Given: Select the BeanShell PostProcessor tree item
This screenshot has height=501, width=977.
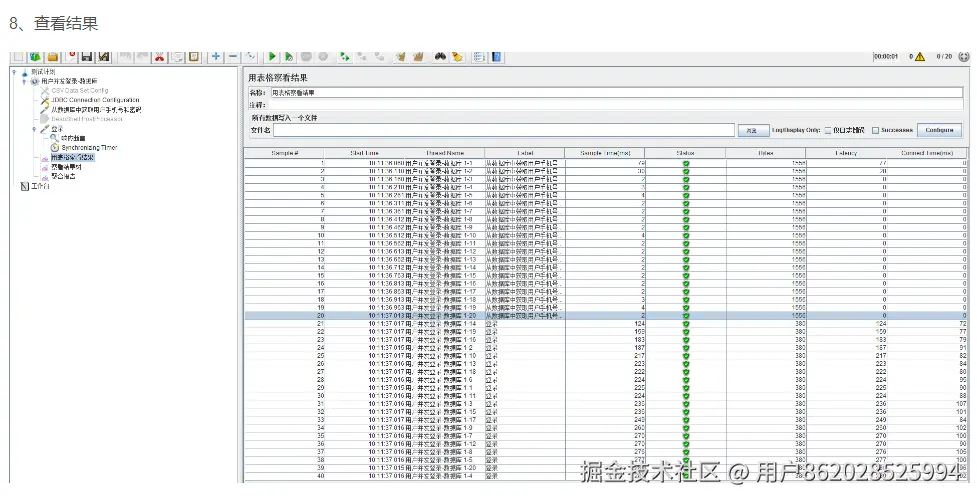Looking at the screenshot, I should coord(87,119).
